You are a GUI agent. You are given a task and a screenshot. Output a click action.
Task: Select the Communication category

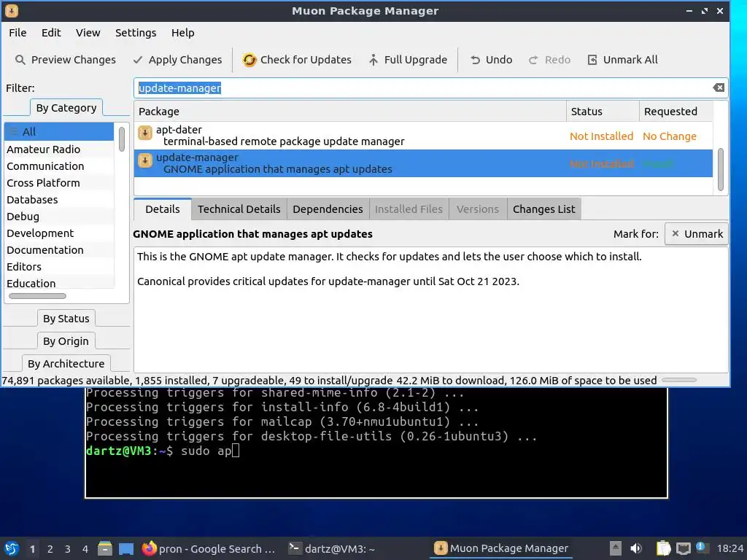59,166
